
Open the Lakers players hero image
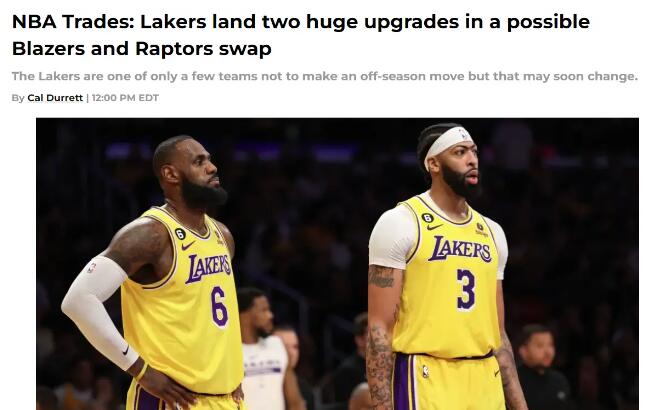point(337,264)
